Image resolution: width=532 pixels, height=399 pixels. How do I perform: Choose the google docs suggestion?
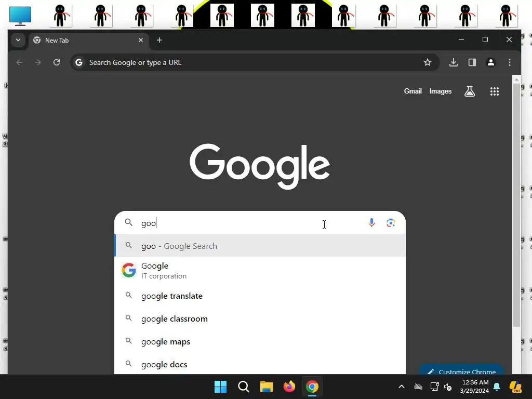coord(260,364)
